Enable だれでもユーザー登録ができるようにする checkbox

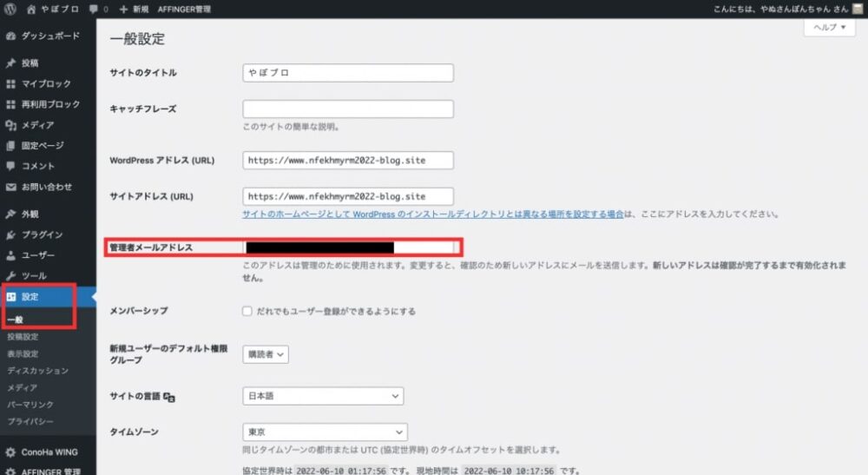247,311
